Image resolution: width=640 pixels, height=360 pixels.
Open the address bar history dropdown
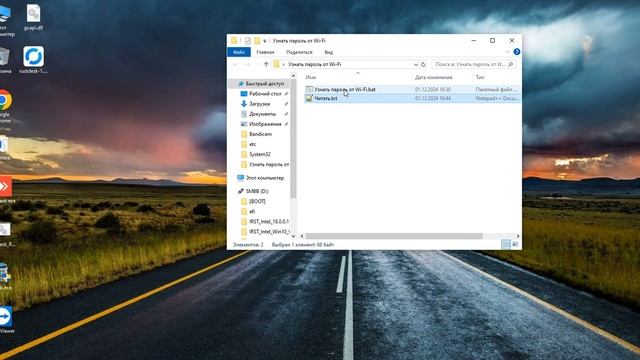[416, 64]
